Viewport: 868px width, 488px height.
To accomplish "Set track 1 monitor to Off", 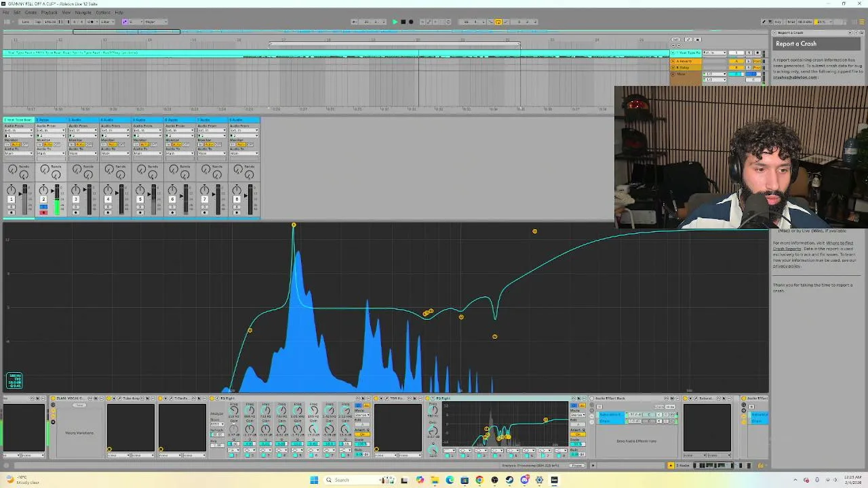I will [24, 144].
